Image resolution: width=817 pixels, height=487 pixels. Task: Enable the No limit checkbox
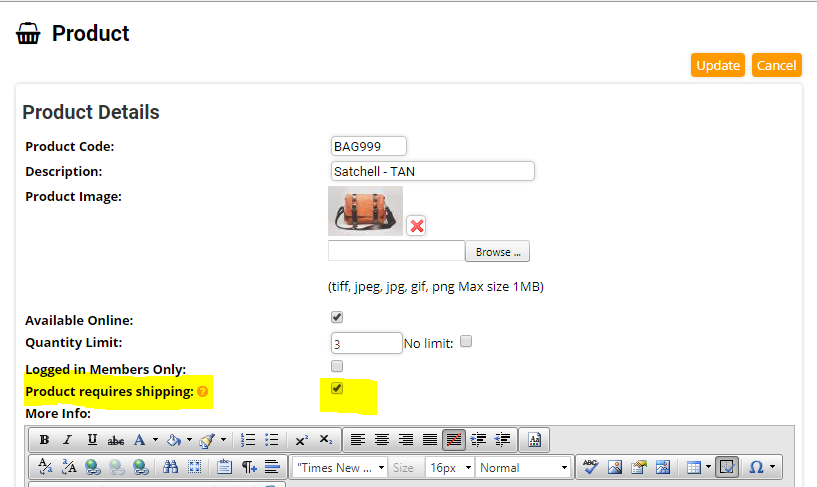pyautogui.click(x=466, y=342)
